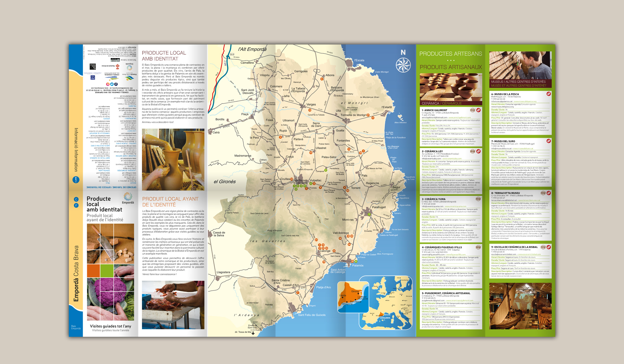624x364 pixels.
Task: Click red museum icon beside Museu de la Pesca
Action: pyautogui.click(x=548, y=94)
